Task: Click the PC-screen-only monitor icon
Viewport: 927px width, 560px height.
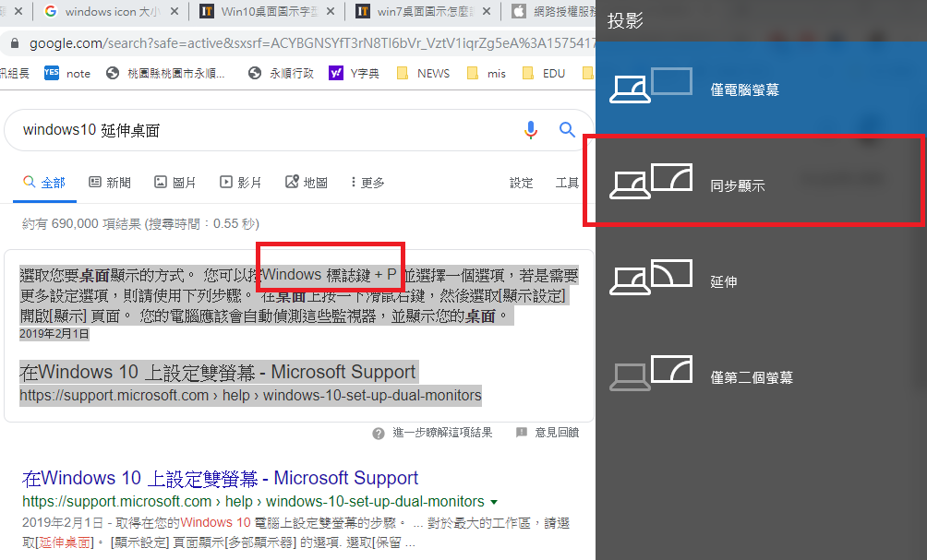Action: pos(651,85)
